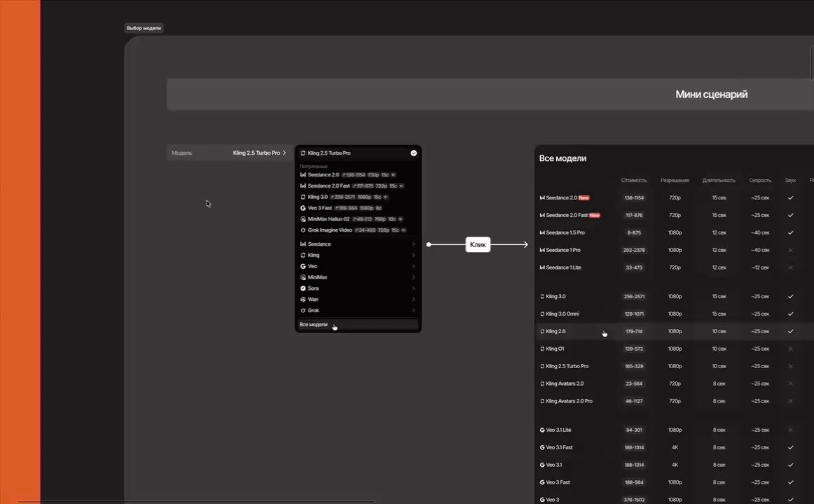The image size is (814, 504).
Task: Open the Модель selector showing Kling 2.5 Turbo Pro
Action: pyautogui.click(x=228, y=153)
